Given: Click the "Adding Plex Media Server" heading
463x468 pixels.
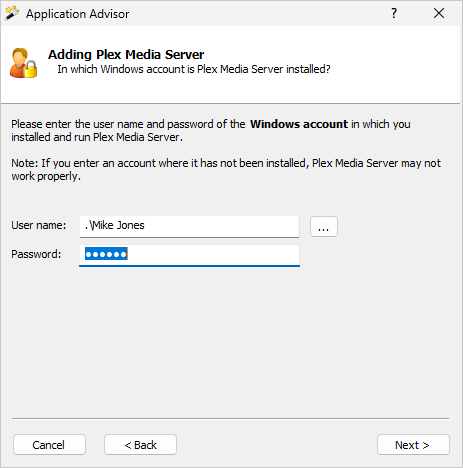Looking at the screenshot, I should 126,54.
